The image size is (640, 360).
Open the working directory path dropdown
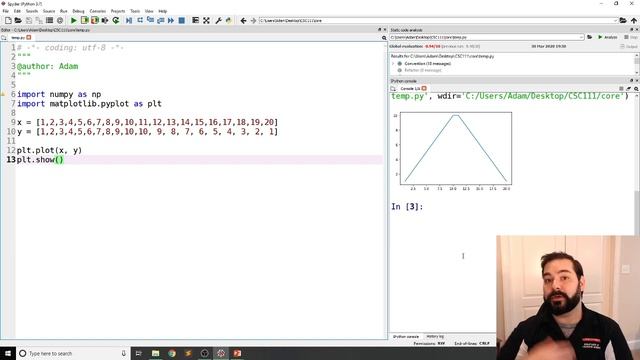click(615, 20)
